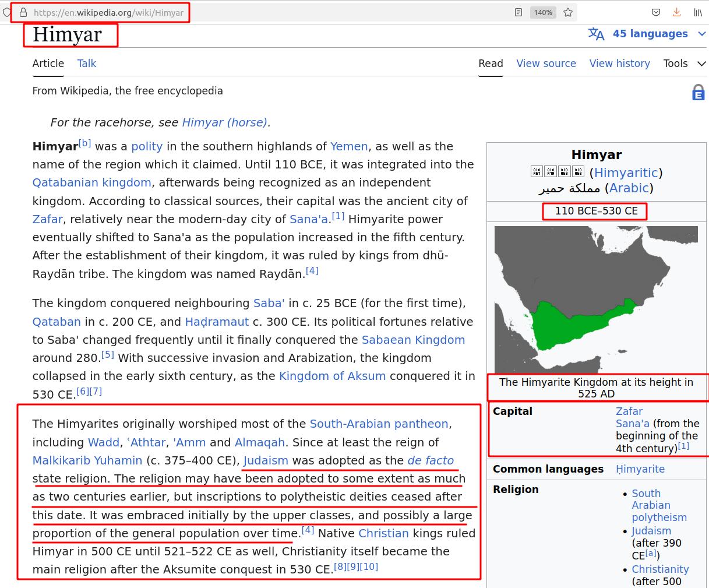
Task: Toggle Reader View in address bar
Action: [518, 12]
